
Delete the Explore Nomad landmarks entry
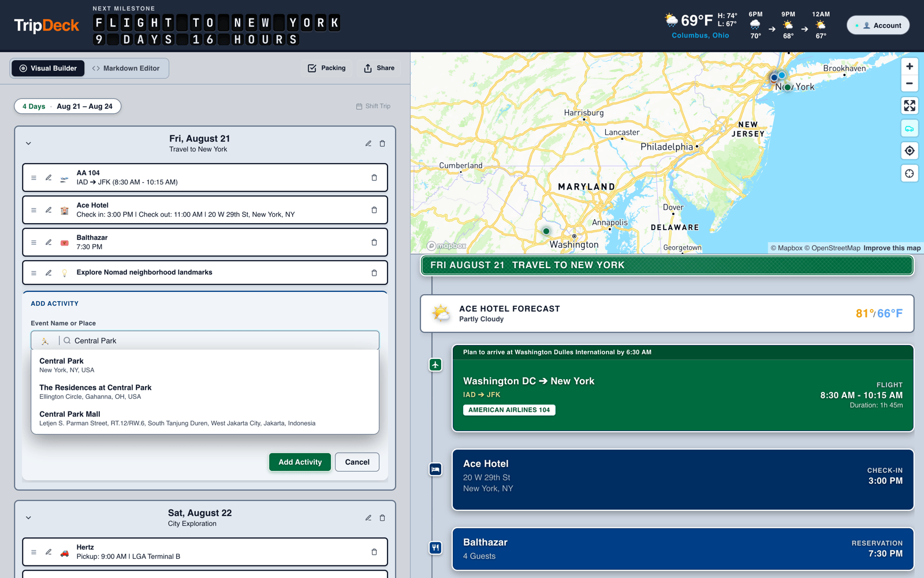[x=374, y=272]
